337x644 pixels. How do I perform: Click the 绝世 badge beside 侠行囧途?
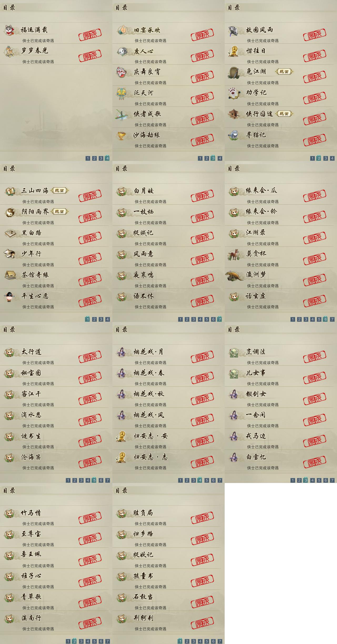click(x=284, y=114)
